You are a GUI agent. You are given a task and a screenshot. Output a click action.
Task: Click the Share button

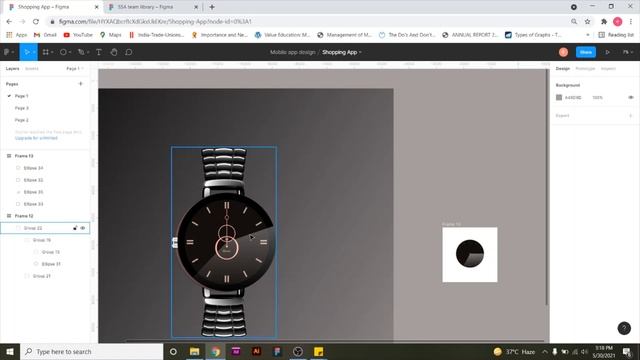(586, 52)
